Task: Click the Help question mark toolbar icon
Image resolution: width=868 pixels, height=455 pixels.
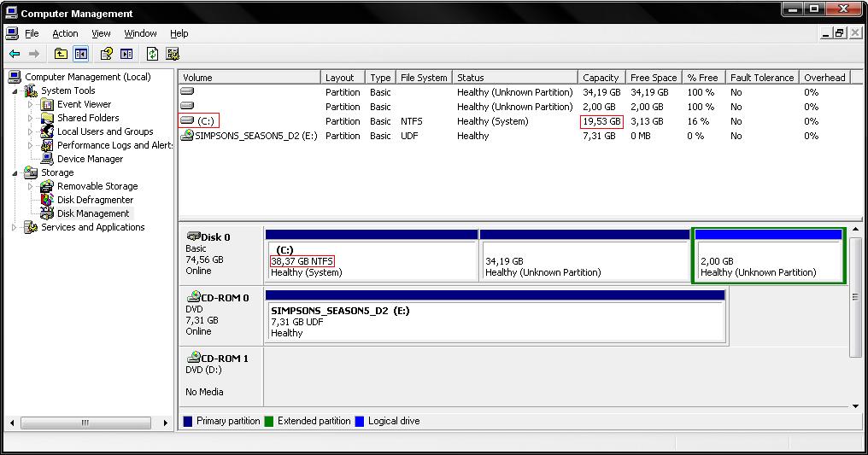Action: 106,54
